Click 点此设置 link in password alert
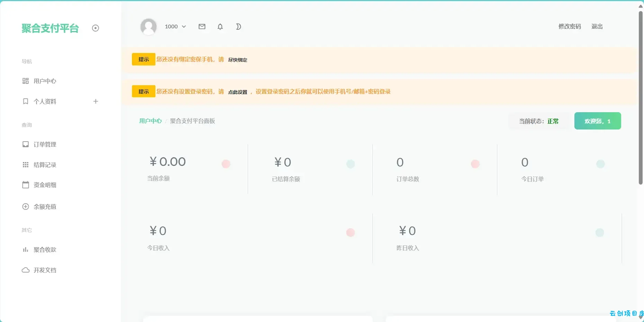Viewport: 644px width, 322px height. tap(238, 92)
